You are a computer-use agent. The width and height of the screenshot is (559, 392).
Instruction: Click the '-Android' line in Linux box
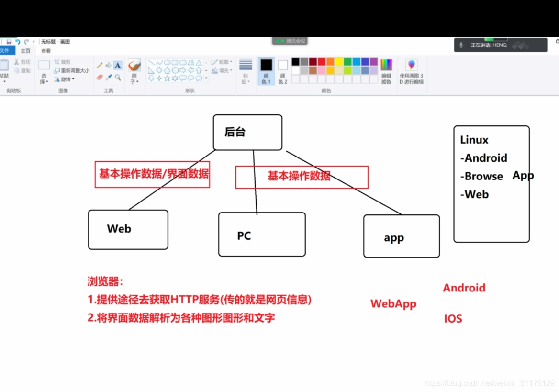(484, 158)
